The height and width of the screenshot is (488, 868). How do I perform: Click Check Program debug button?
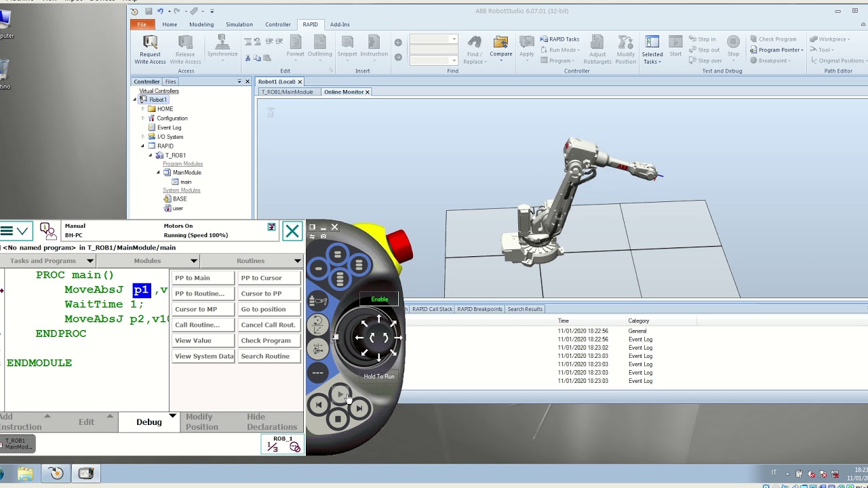[269, 340]
